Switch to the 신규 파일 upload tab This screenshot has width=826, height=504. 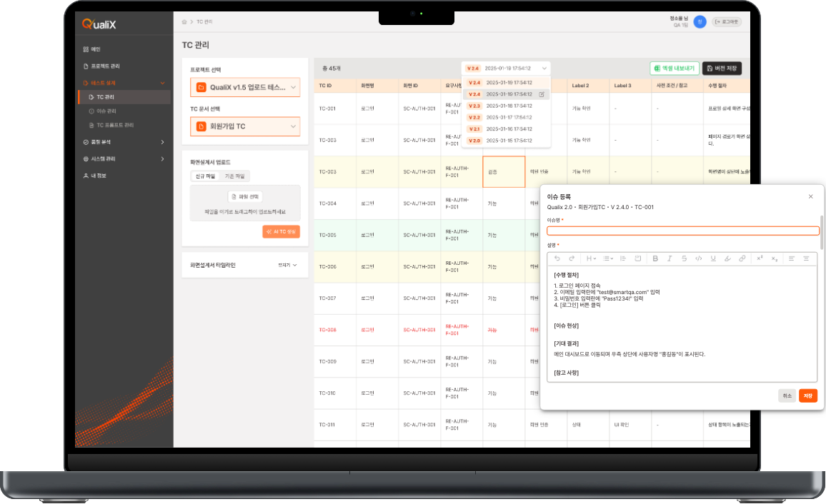click(x=205, y=176)
